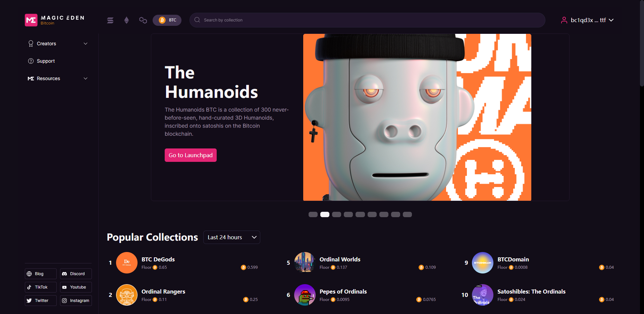Image resolution: width=644 pixels, height=314 pixels.
Task: Click the Search by collection field
Action: pos(367,20)
